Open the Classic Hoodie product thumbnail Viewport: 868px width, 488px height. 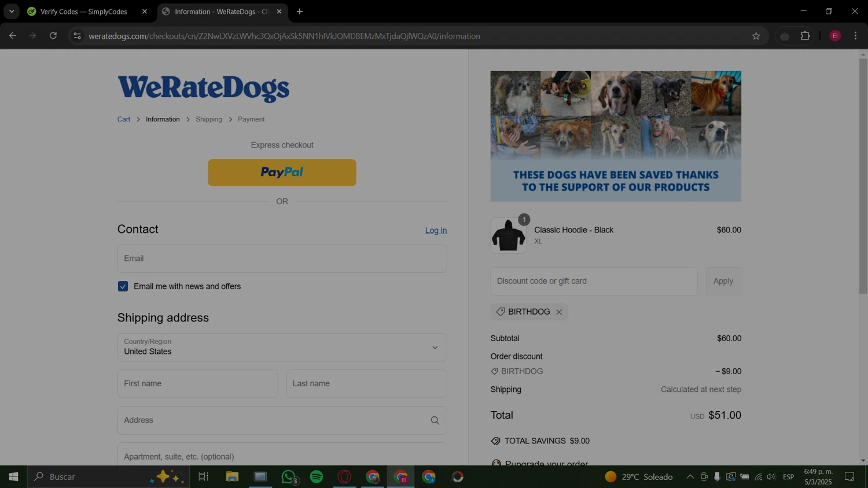pyautogui.click(x=508, y=235)
